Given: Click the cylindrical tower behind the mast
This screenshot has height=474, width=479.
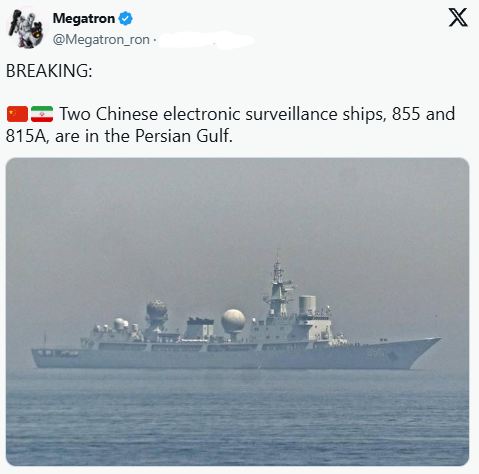Looking at the screenshot, I should click(307, 304).
